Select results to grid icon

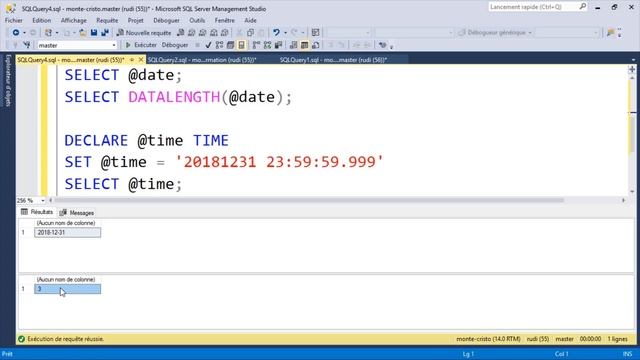tap(304, 45)
